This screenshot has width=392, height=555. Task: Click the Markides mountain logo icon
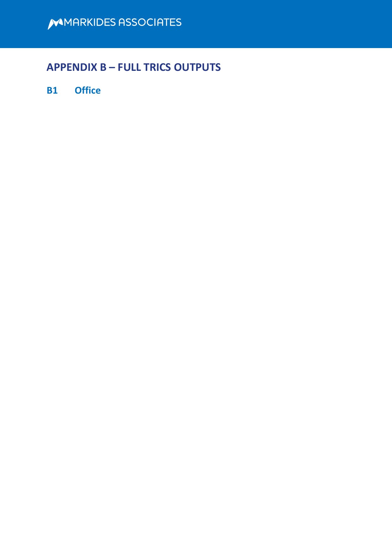tap(56, 24)
